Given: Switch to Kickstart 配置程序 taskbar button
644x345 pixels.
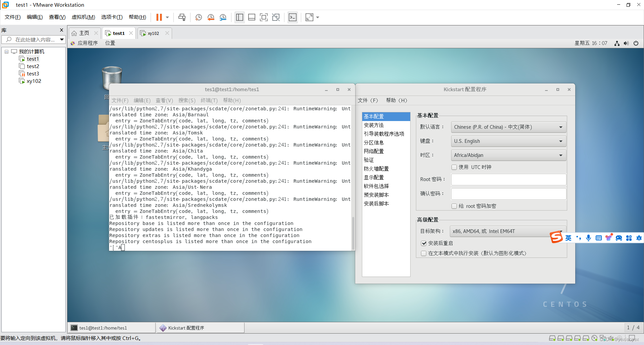Looking at the screenshot, I should [200, 328].
